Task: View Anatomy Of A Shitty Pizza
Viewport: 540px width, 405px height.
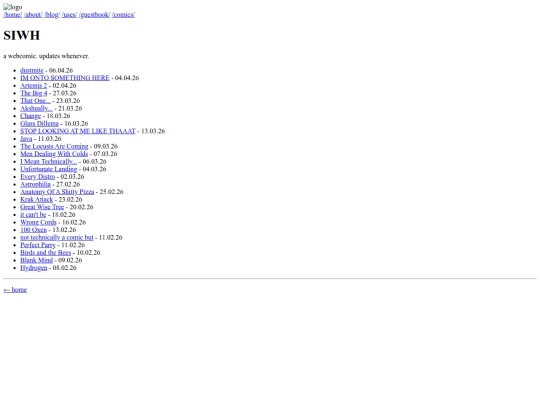Action: click(x=57, y=192)
